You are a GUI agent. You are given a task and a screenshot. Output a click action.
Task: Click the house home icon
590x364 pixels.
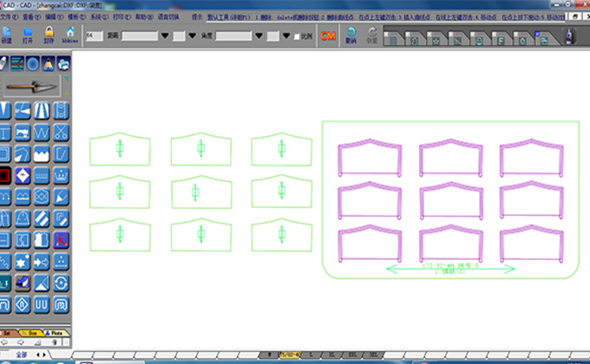pyautogui.click(x=70, y=35)
